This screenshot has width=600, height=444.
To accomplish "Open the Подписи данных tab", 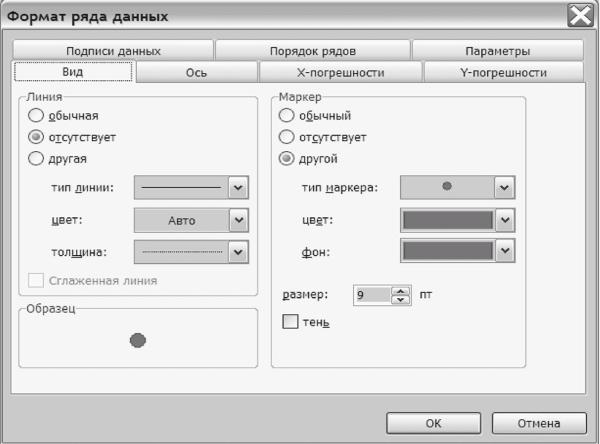I will point(113,51).
